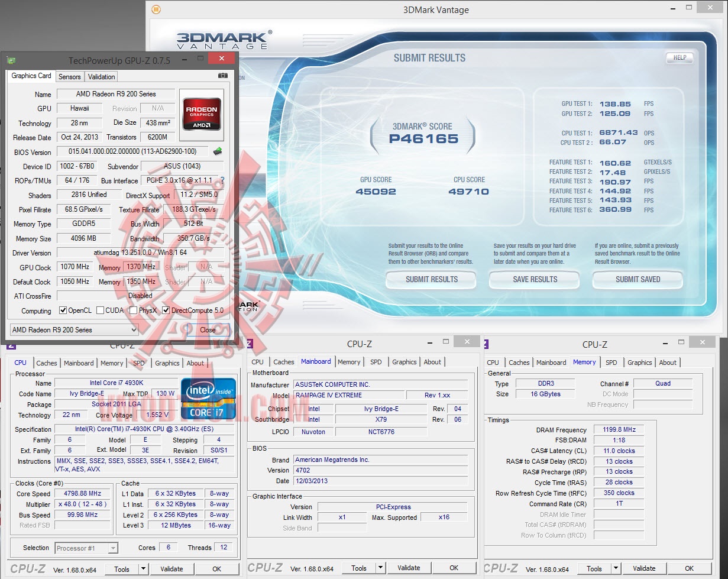
Task: Click the CPU SCORE value 49710
Action: (x=468, y=191)
